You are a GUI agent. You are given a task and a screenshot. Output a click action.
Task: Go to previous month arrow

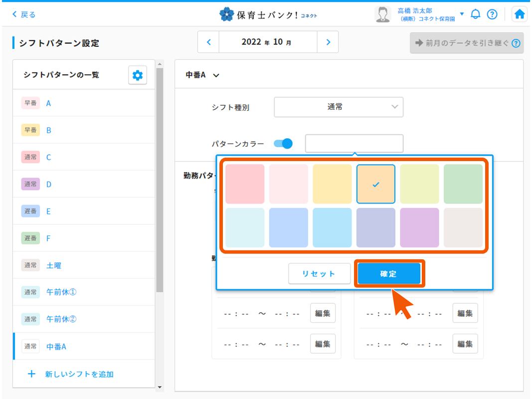209,42
